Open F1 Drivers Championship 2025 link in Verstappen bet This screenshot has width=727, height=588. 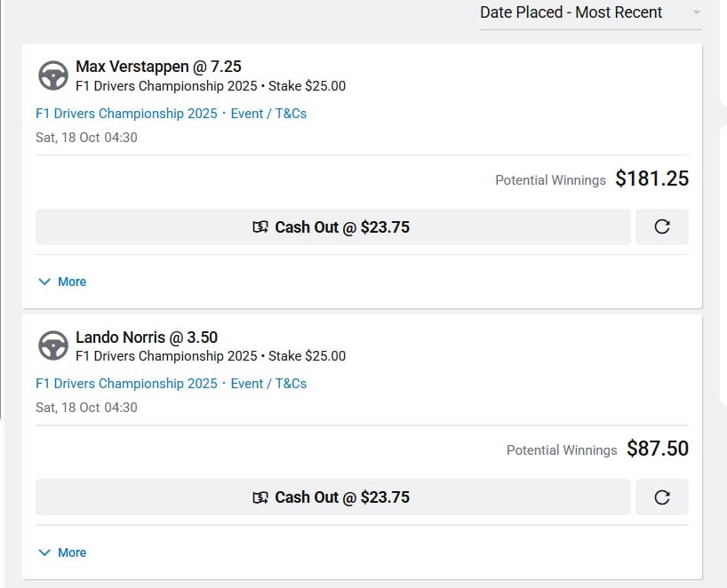point(126,114)
